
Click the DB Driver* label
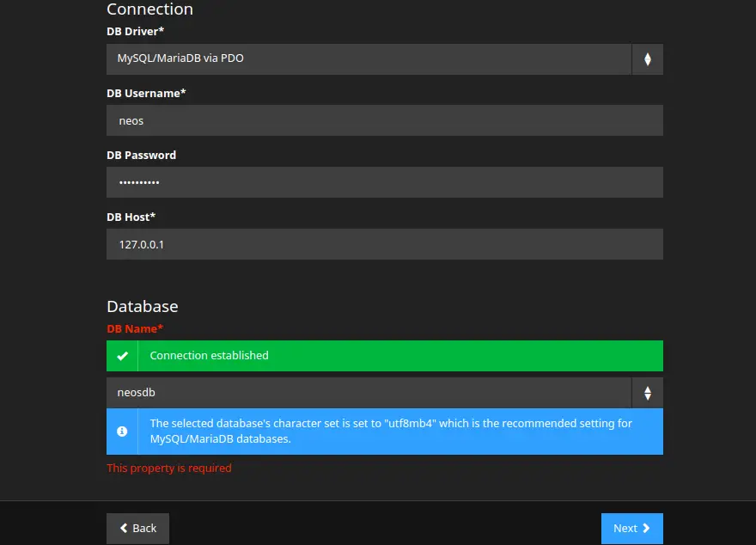coord(136,31)
